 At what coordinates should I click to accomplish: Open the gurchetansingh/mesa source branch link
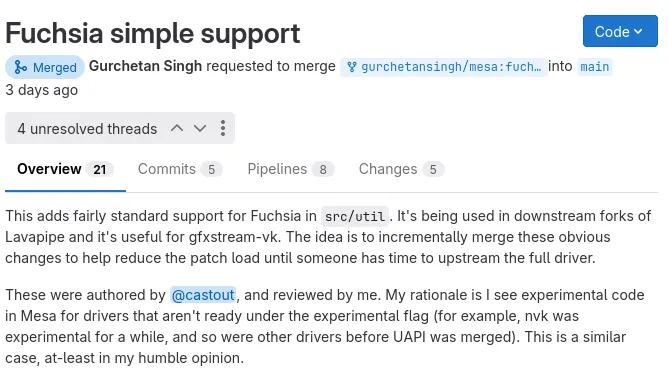point(443,67)
